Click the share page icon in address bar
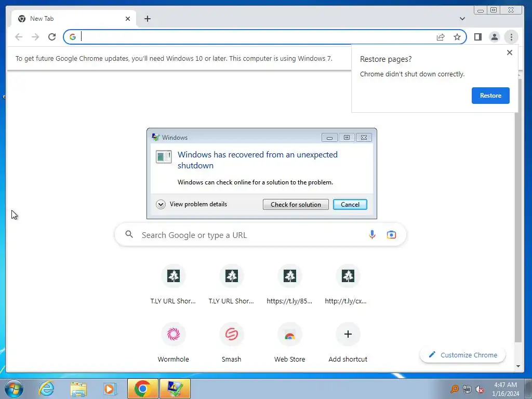The width and height of the screenshot is (532, 399). tap(441, 37)
